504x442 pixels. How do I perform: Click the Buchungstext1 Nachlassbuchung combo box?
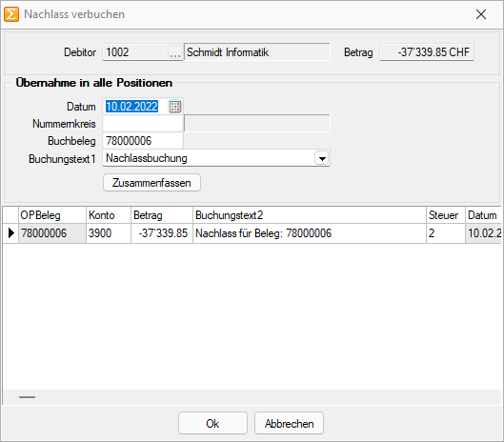pyautogui.click(x=216, y=158)
